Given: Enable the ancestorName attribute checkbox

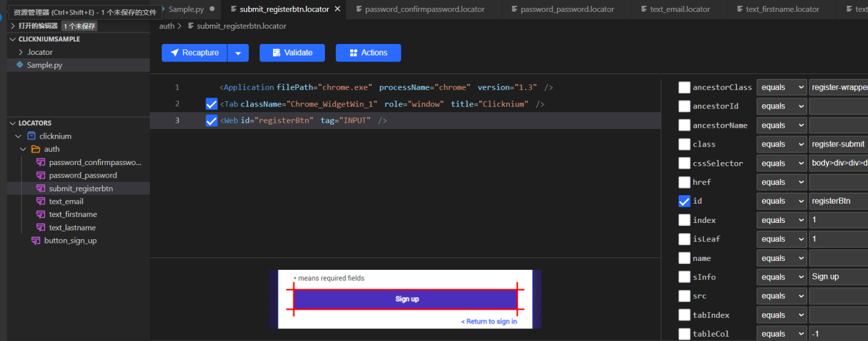Looking at the screenshot, I should pyautogui.click(x=684, y=125).
